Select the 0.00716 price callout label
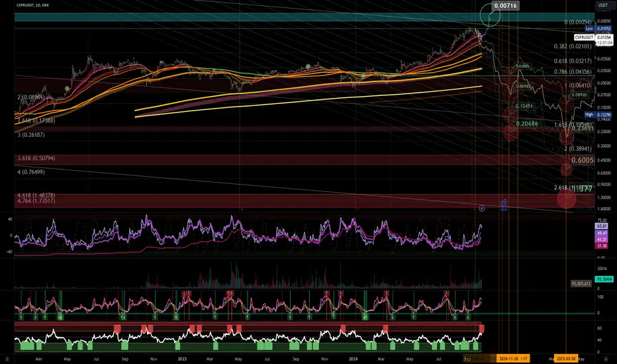Screen dimensions: 617x364 click(x=505, y=5)
